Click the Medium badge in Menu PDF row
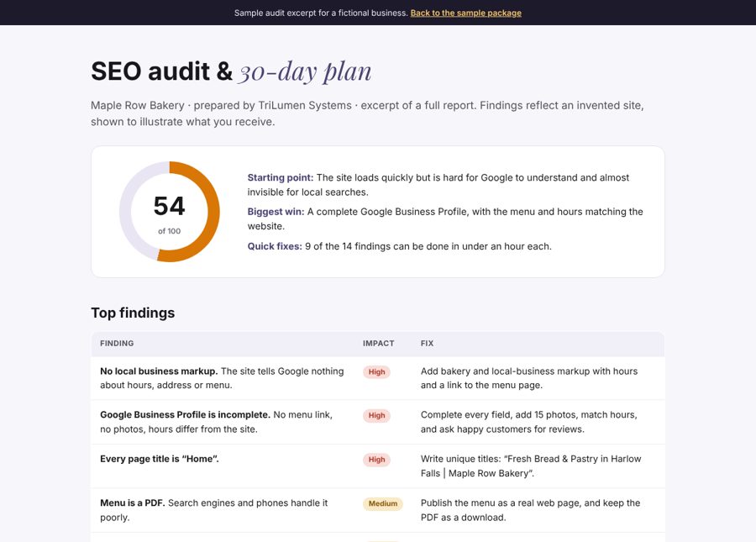The width and height of the screenshot is (756, 542). point(383,503)
